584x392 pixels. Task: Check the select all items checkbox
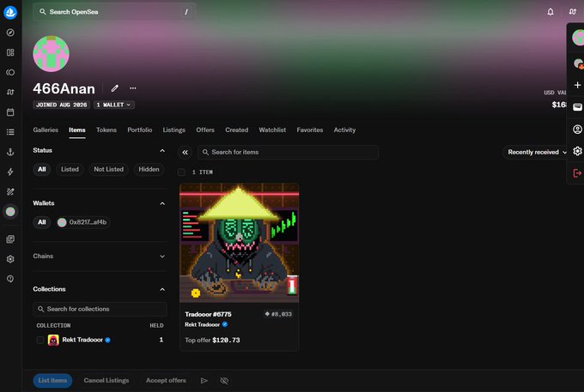click(x=182, y=172)
